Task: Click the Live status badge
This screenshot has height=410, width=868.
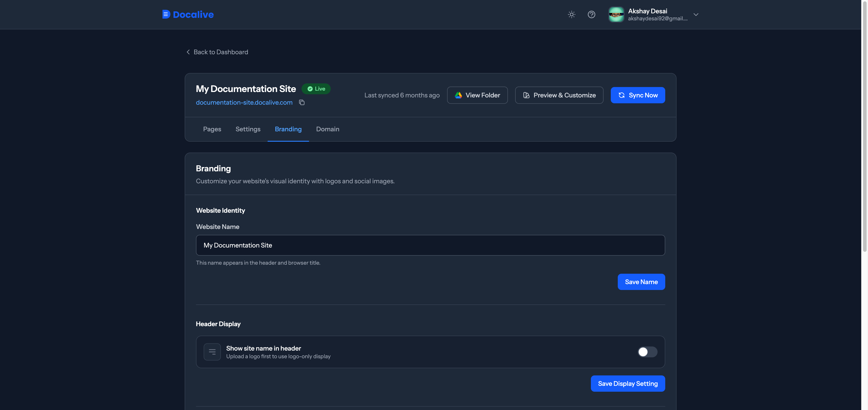Action: pos(316,89)
